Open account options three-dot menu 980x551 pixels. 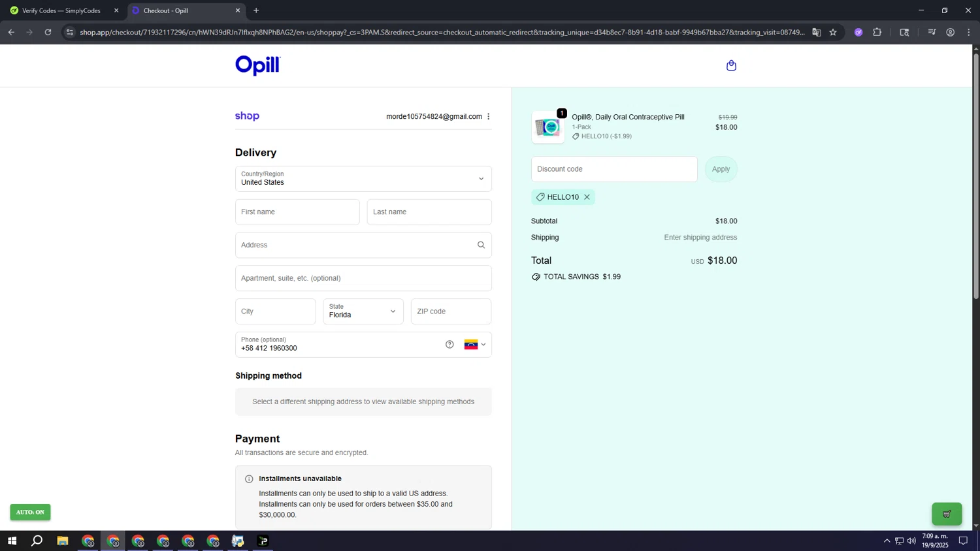[x=488, y=116]
